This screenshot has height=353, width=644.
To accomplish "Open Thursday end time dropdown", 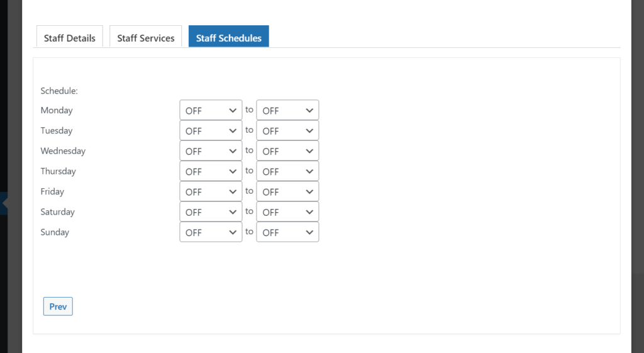I will 287,171.
